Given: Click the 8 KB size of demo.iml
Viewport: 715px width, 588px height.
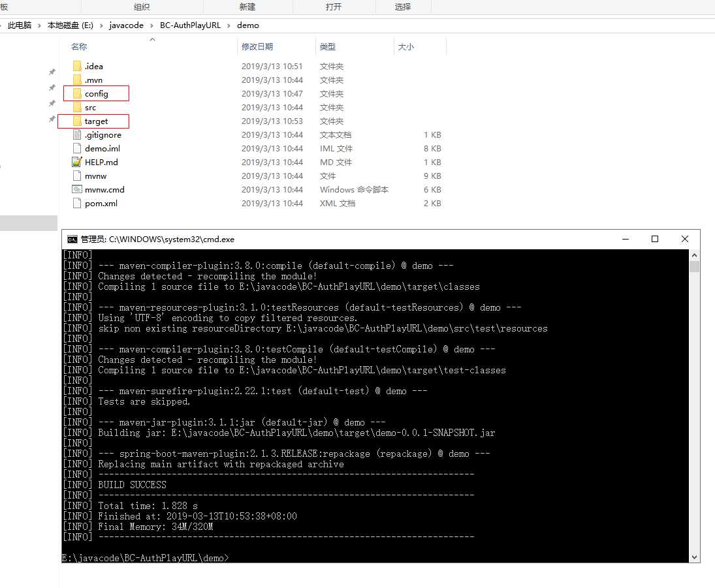Looking at the screenshot, I should tap(432, 148).
